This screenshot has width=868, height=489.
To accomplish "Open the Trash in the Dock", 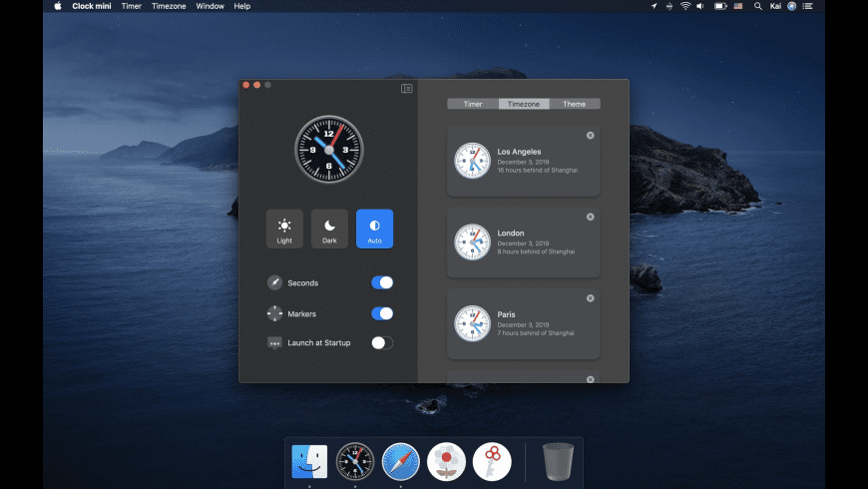I will point(558,461).
